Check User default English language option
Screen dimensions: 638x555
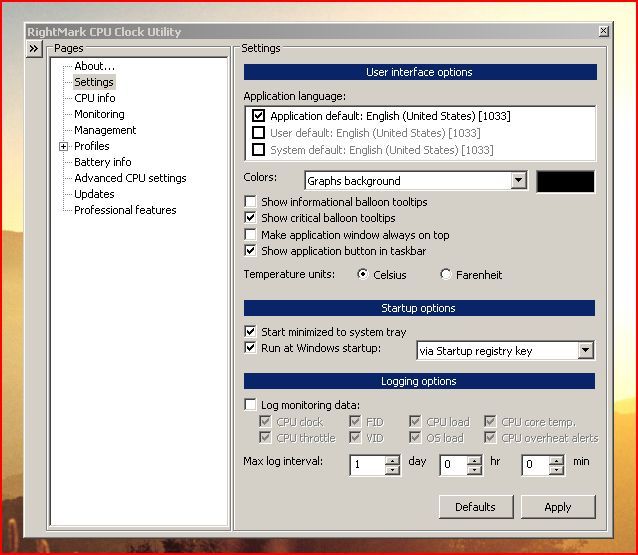point(258,133)
